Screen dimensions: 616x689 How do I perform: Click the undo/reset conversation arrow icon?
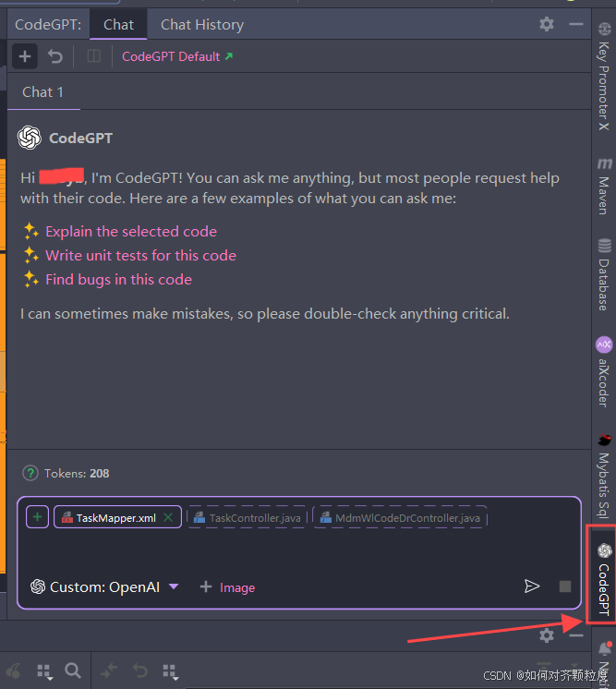coord(55,56)
